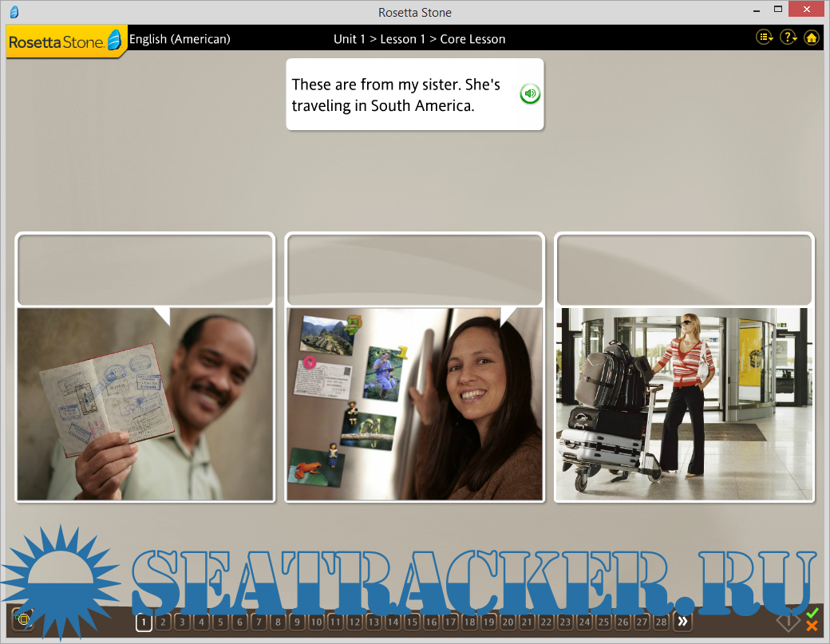Select screen 14 in the progress bar

393,622
